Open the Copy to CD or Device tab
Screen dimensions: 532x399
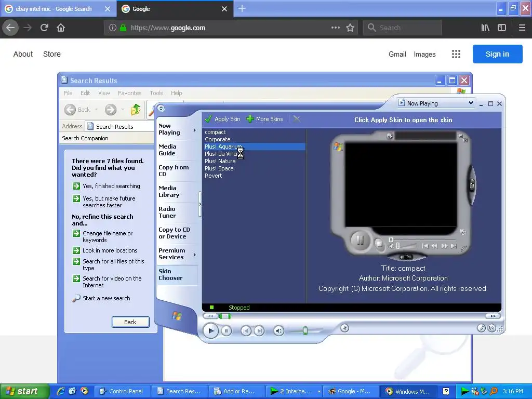coord(174,233)
